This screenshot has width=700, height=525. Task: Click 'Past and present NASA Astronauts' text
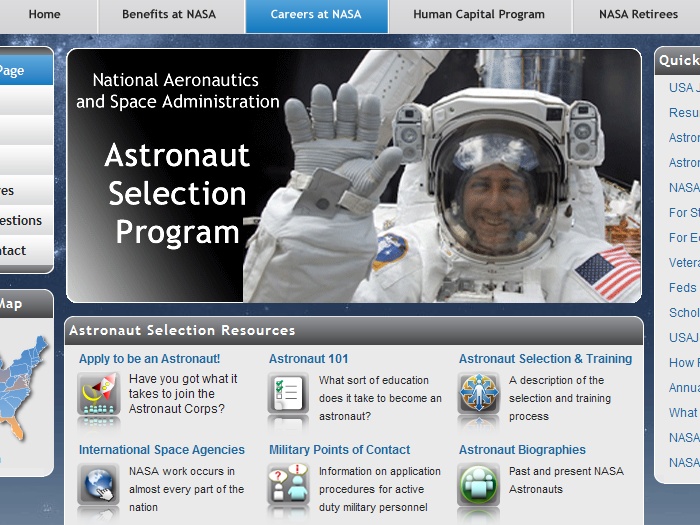[x=566, y=480]
